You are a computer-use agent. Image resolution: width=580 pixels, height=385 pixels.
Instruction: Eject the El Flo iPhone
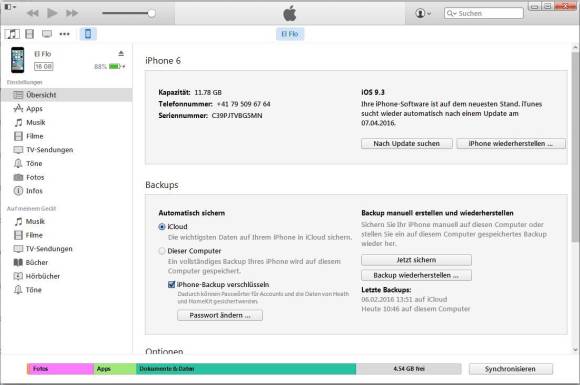121,54
